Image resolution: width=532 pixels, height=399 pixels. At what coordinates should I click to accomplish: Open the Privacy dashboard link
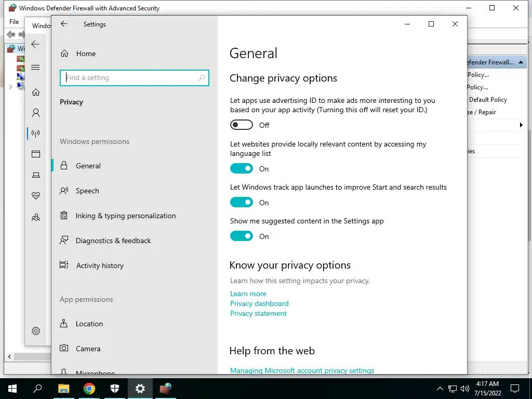pyautogui.click(x=259, y=303)
